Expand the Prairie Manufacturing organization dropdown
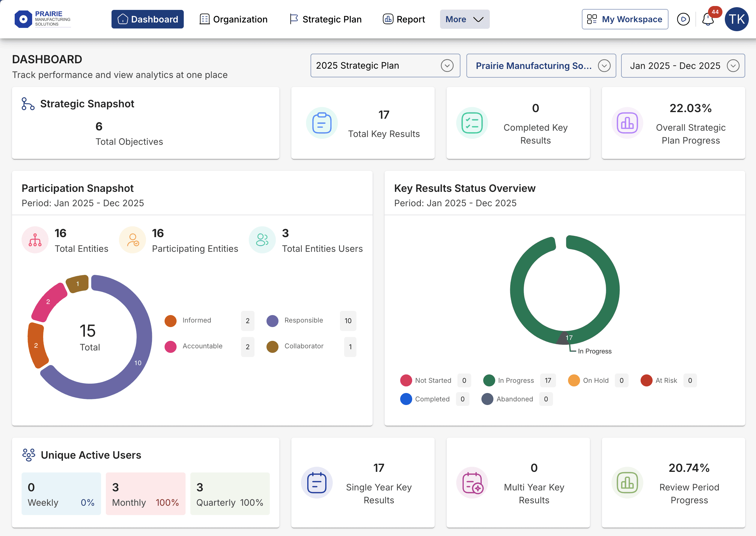Viewport: 756px width, 536px height. tap(541, 66)
